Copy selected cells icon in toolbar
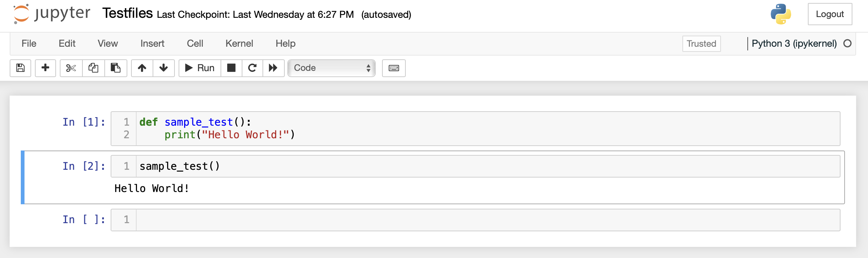Image resolution: width=868 pixels, height=258 pixels. pos(94,68)
